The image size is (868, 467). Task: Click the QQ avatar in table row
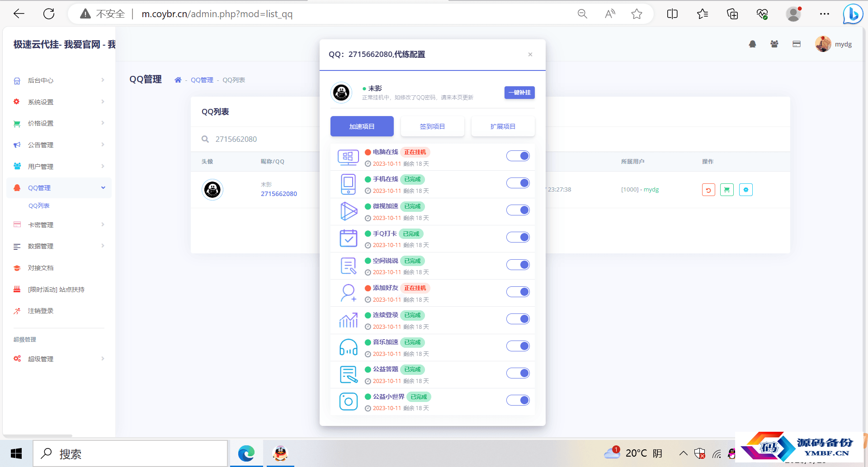coord(212,190)
